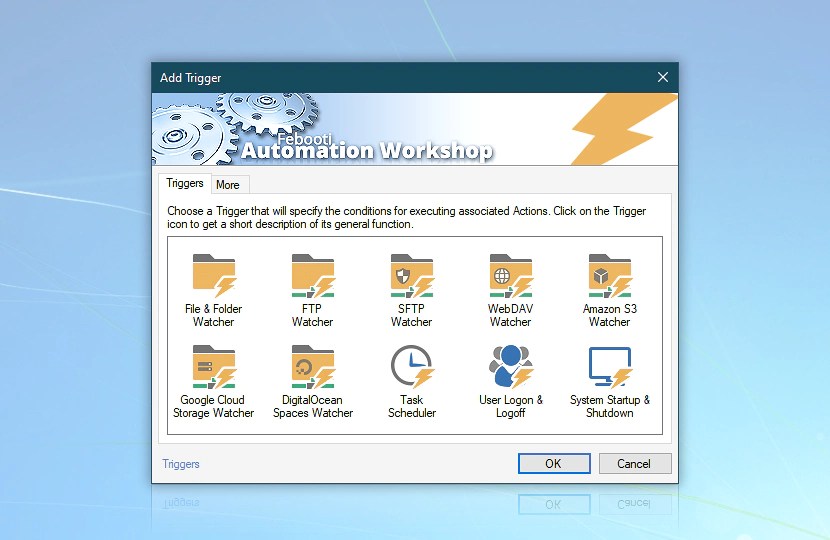Switch to the More tab
The width and height of the screenshot is (830, 540).
[228, 185]
